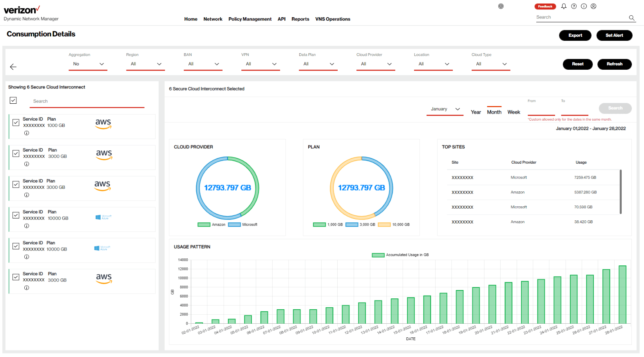Open the user profile icon in header

tap(593, 6)
